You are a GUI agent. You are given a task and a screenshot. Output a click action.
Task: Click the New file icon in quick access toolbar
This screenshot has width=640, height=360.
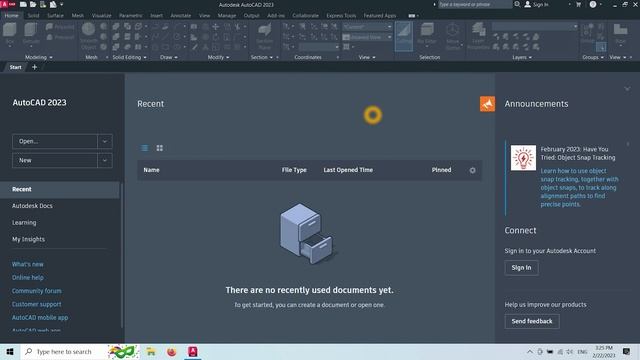[23, 4]
